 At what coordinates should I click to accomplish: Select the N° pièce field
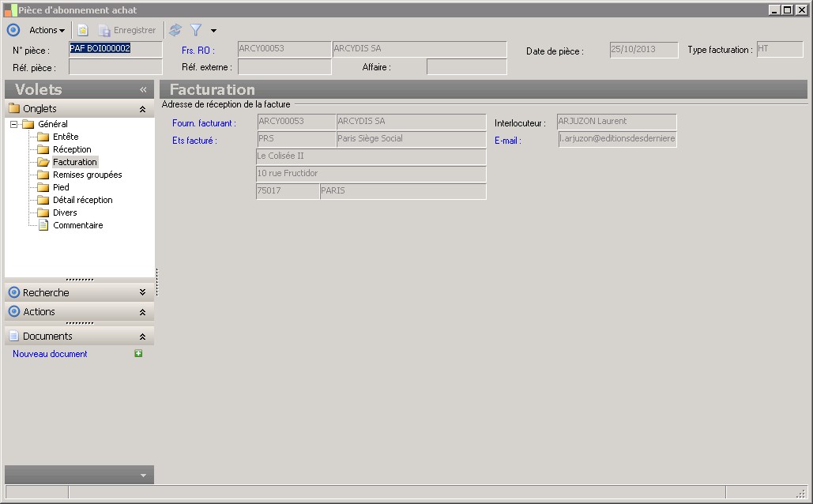tap(115, 49)
